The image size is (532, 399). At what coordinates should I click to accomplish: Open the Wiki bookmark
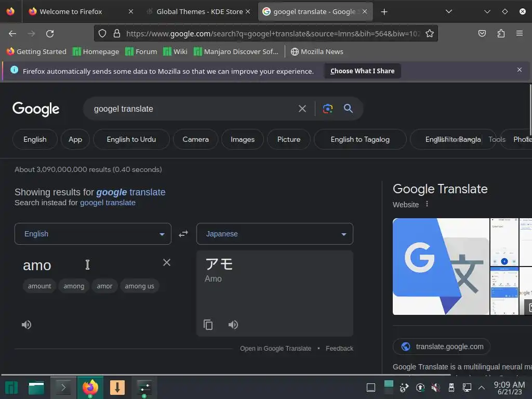175,51
